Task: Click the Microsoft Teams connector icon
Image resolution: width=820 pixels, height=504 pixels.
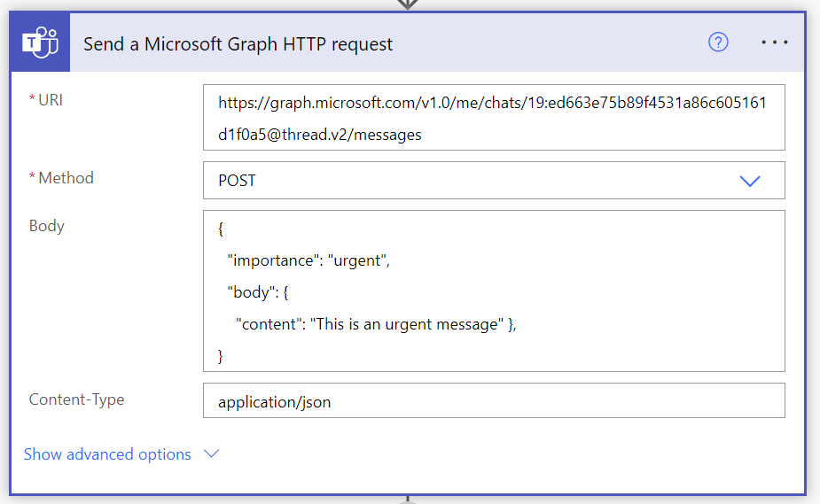Action: point(40,43)
